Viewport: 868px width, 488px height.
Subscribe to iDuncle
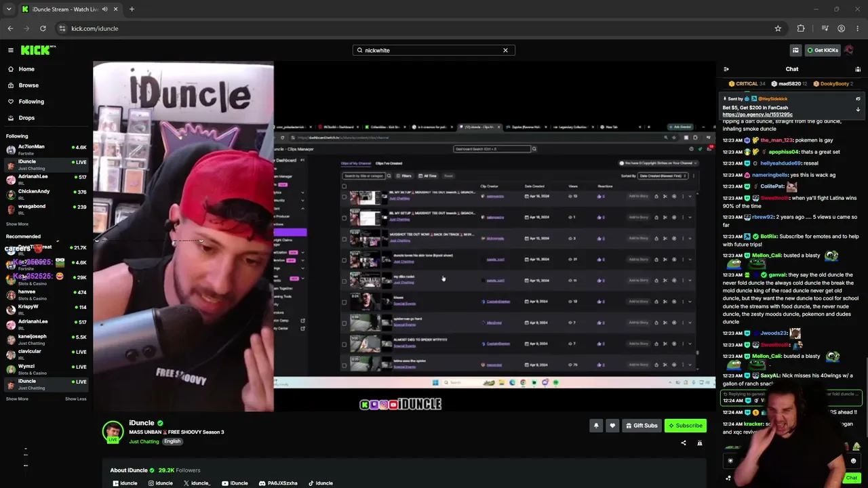tap(686, 426)
